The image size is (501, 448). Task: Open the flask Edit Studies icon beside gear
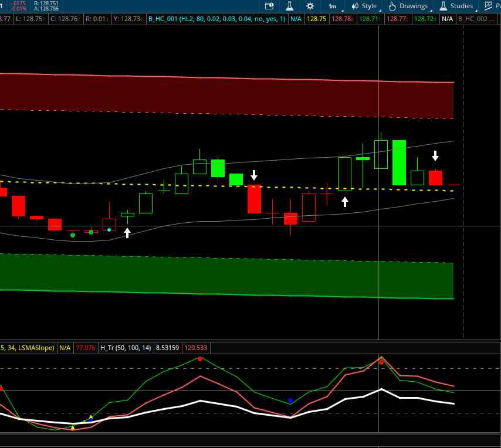click(x=289, y=6)
